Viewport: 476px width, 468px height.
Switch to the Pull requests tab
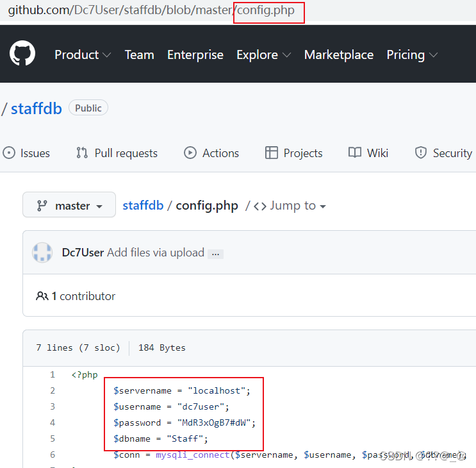coord(117,153)
